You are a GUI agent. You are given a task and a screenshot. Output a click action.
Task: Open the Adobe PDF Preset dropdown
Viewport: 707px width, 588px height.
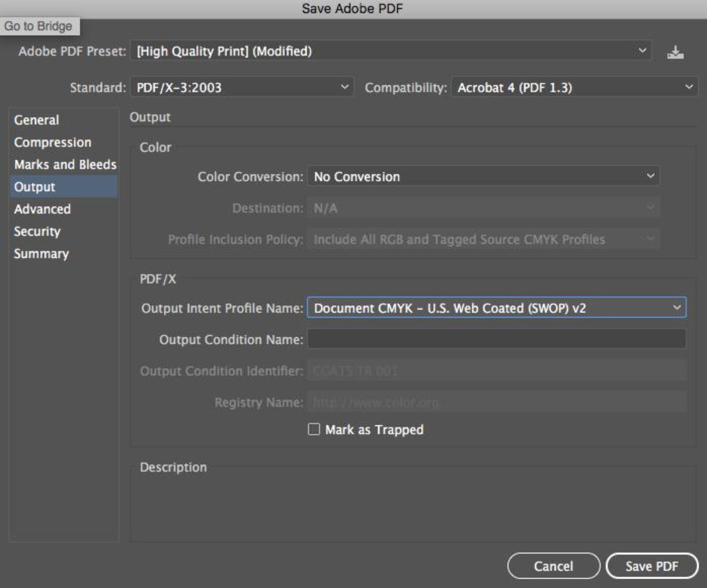coord(391,51)
